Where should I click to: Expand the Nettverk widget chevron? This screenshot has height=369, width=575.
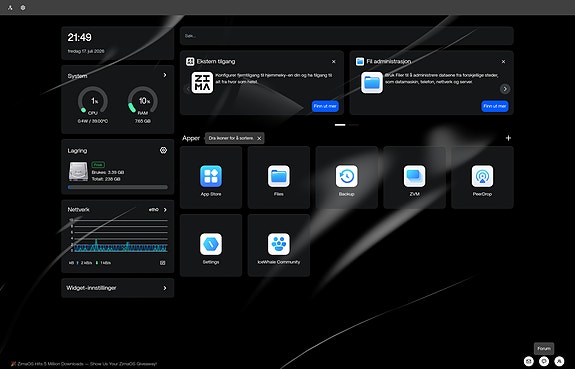tap(165, 209)
